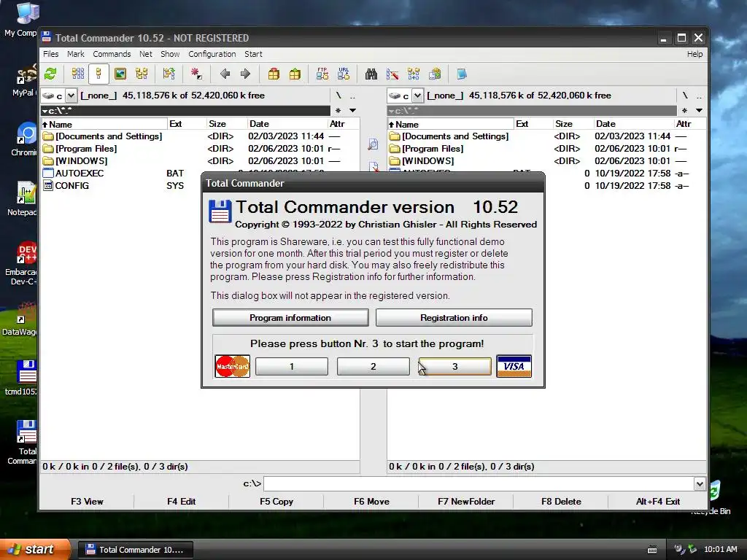The width and height of the screenshot is (747, 560).
Task: Open the Net menu
Action: click(x=146, y=54)
